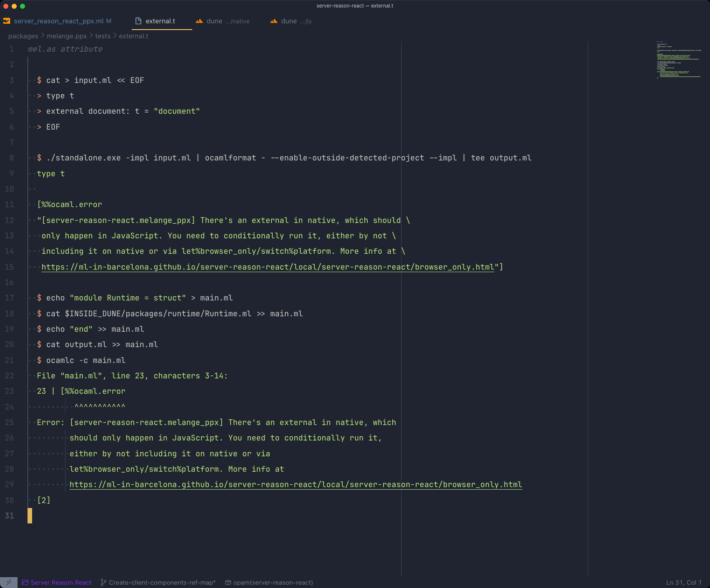Open the external.t breadcrumb item
This screenshot has height=588, width=710.
[133, 36]
